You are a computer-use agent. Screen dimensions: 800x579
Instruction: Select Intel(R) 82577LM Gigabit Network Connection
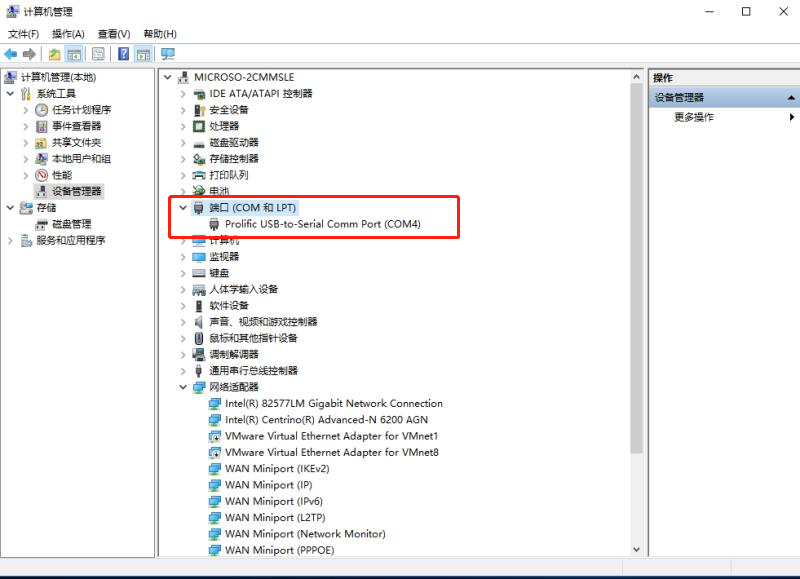pos(334,404)
